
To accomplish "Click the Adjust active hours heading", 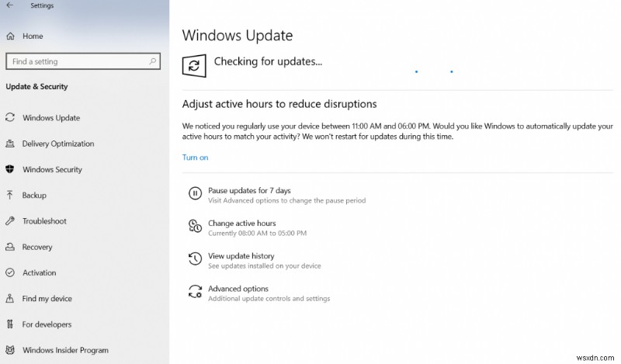I will [x=279, y=104].
